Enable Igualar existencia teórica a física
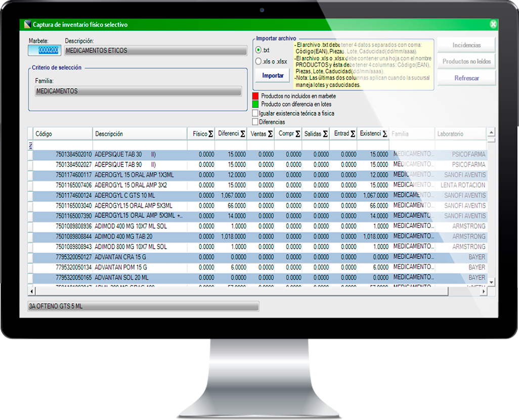The height and width of the screenshot is (420, 519). (255, 114)
